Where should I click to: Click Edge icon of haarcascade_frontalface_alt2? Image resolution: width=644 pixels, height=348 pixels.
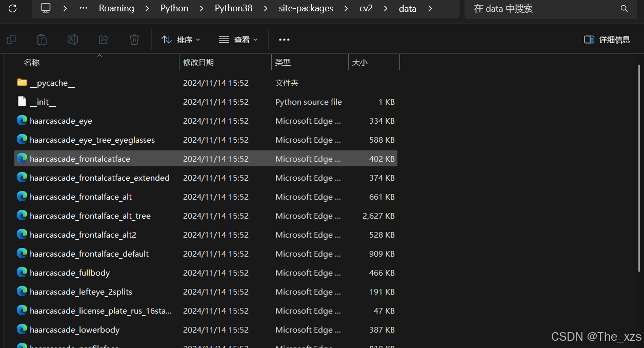point(22,235)
